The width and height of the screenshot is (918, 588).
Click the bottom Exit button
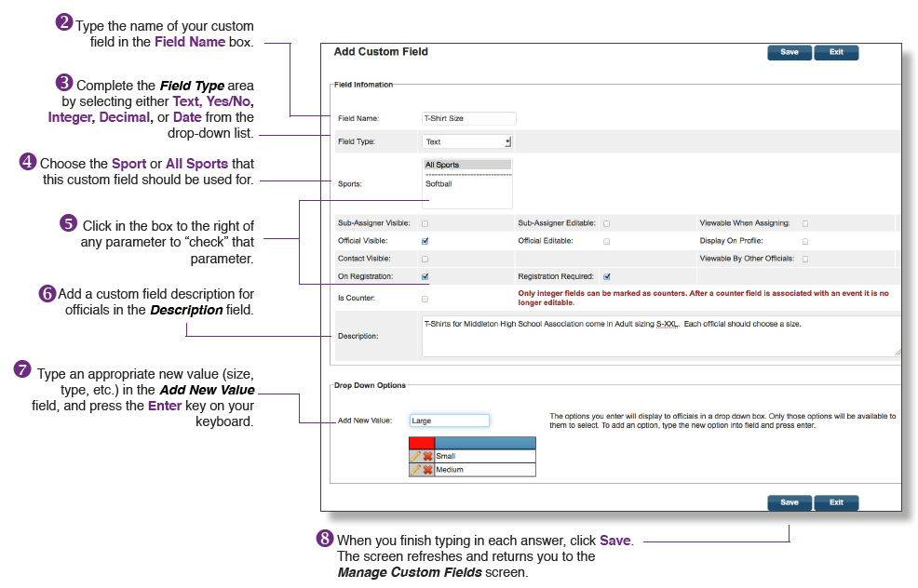[836, 502]
